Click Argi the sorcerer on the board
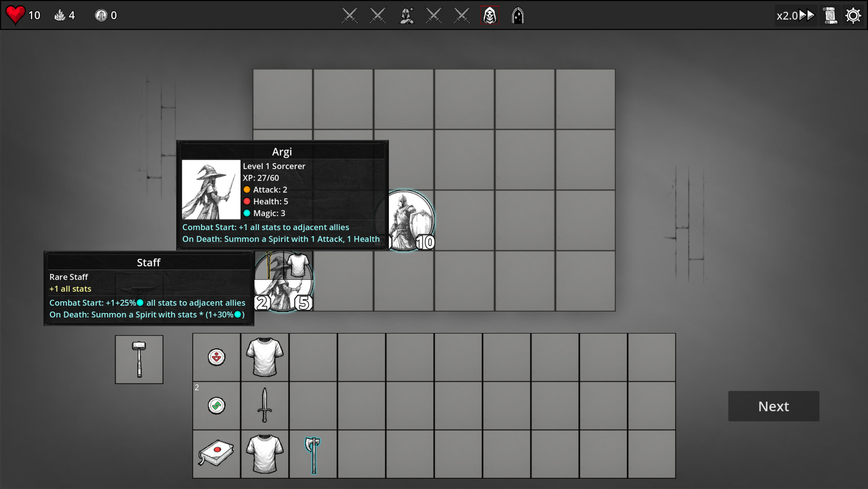868x489 pixels. (x=283, y=281)
